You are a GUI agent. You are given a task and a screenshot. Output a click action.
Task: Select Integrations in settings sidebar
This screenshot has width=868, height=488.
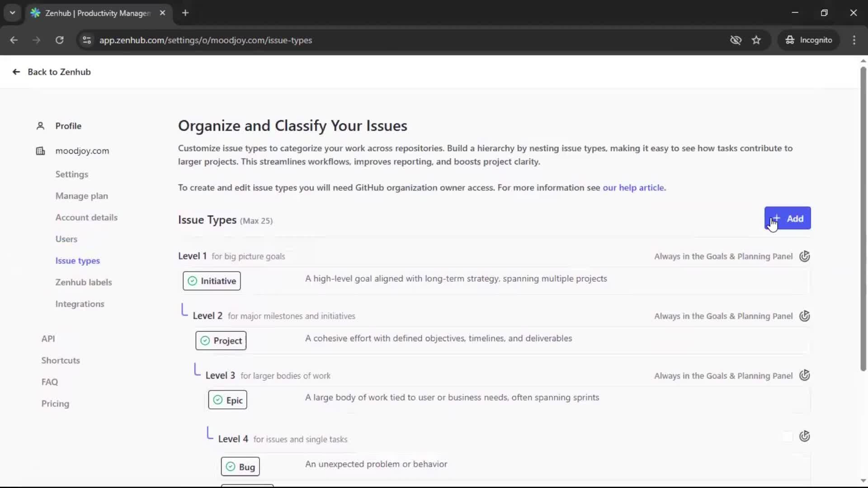[x=80, y=304]
